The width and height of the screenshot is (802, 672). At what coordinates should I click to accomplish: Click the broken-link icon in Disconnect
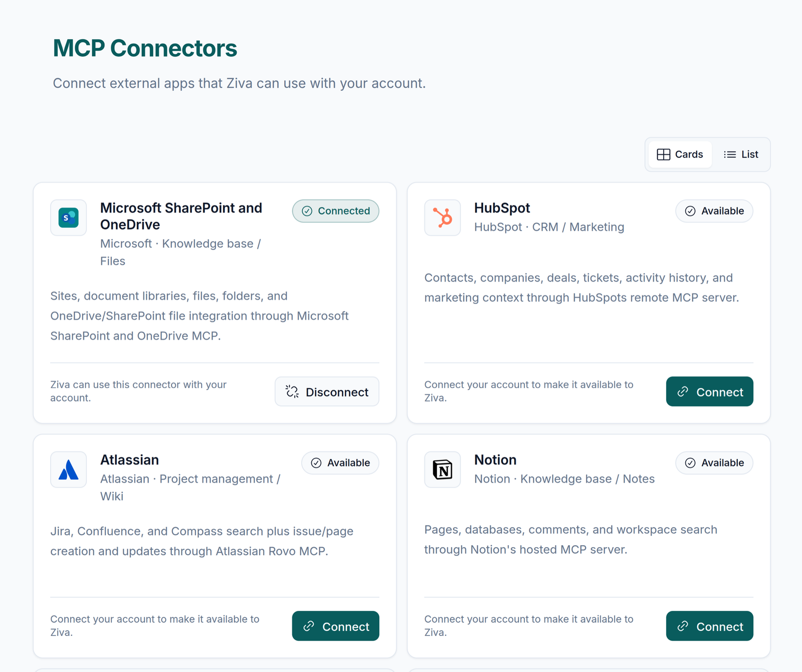click(x=292, y=392)
